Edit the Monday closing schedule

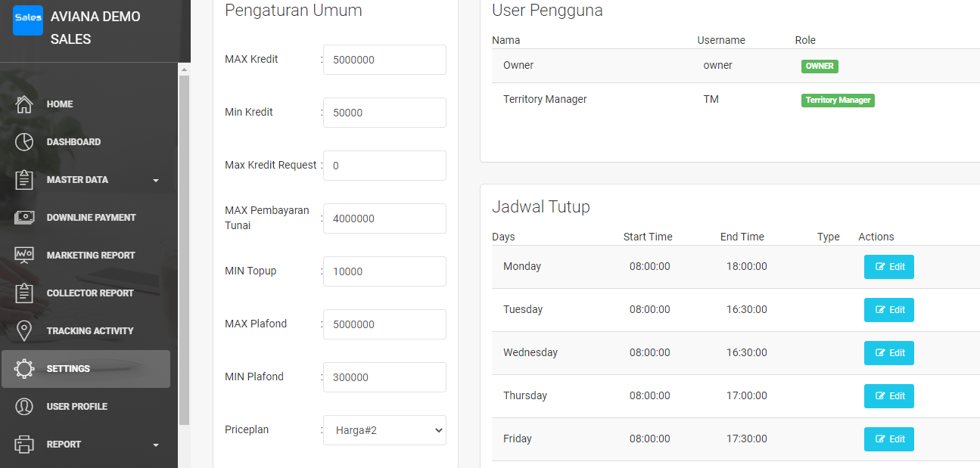click(x=888, y=267)
